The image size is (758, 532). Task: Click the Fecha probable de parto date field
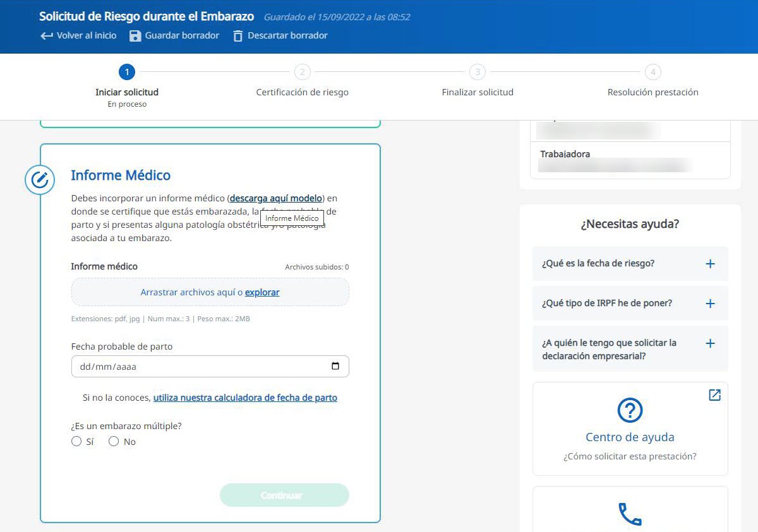coord(196,366)
